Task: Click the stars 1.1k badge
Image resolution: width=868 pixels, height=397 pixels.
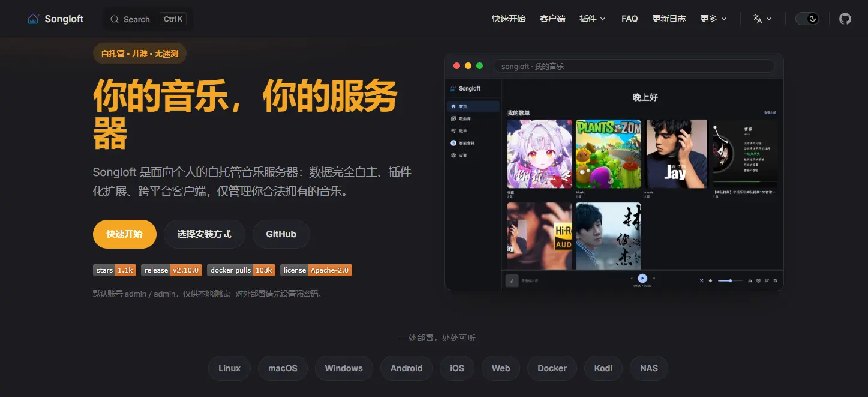Action: coord(115,270)
